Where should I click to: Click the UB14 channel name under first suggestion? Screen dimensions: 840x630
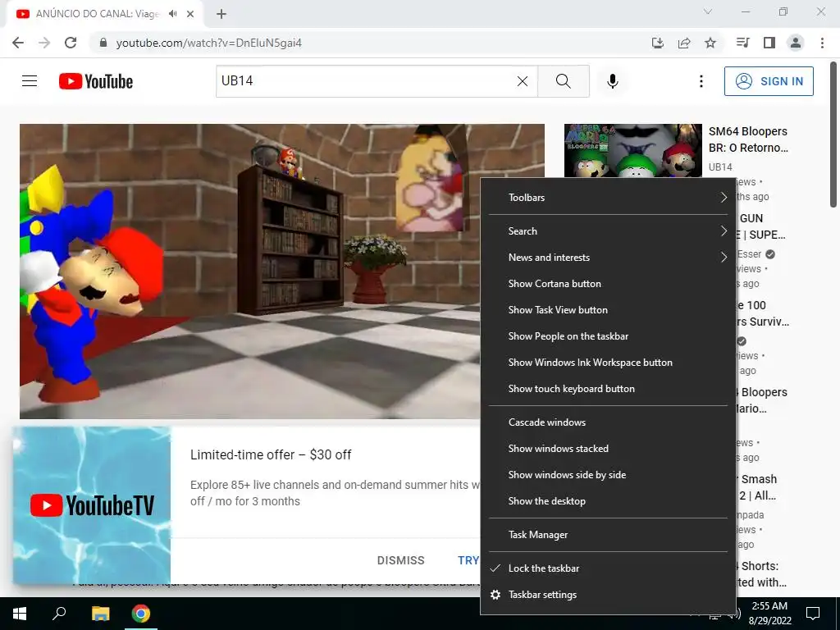point(720,167)
